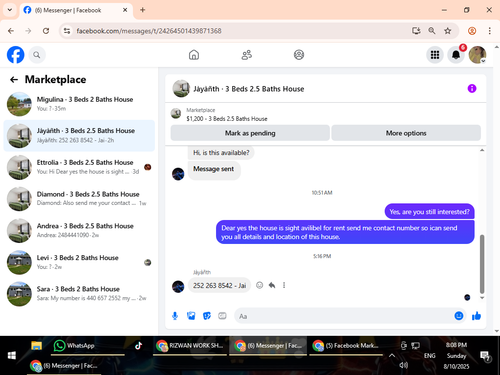
Task: Show hidden system tray icons
Action: (x=392, y=355)
